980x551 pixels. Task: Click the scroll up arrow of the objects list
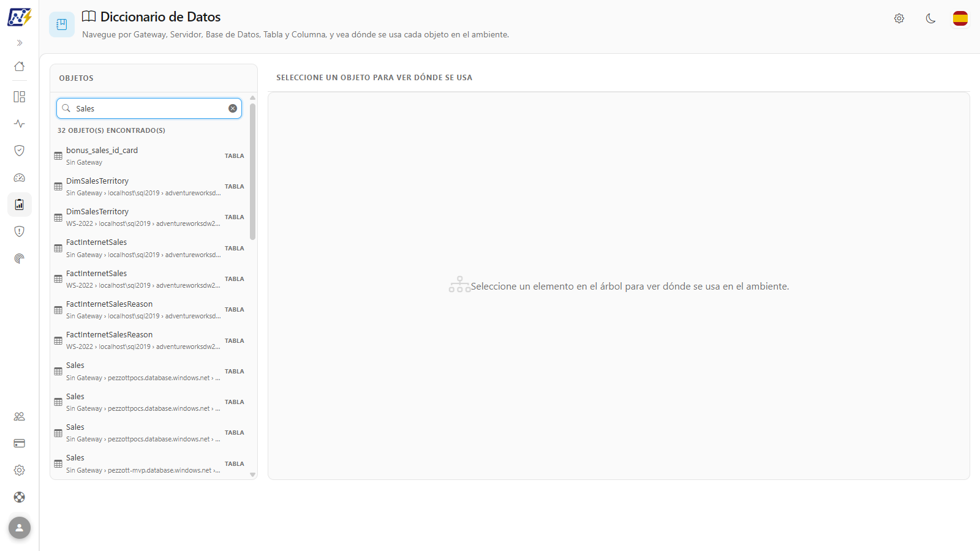click(x=252, y=98)
